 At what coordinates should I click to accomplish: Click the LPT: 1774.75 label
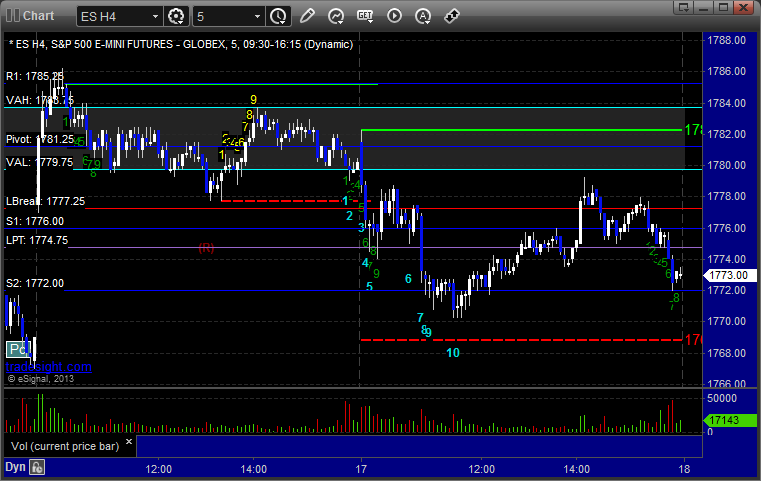click(37, 240)
